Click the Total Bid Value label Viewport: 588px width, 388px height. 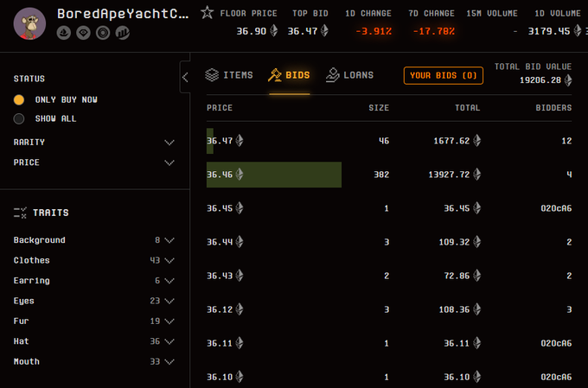[533, 67]
